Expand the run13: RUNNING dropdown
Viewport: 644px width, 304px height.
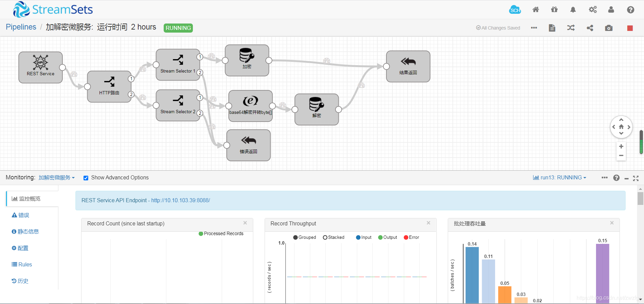click(559, 177)
